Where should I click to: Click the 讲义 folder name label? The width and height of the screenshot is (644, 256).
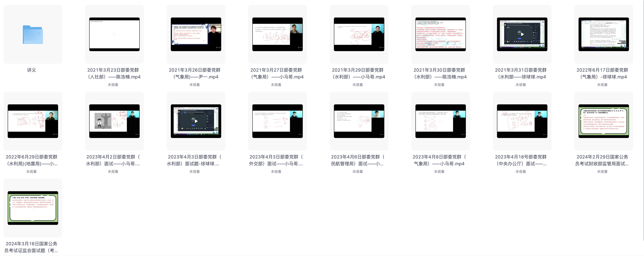[x=31, y=70]
